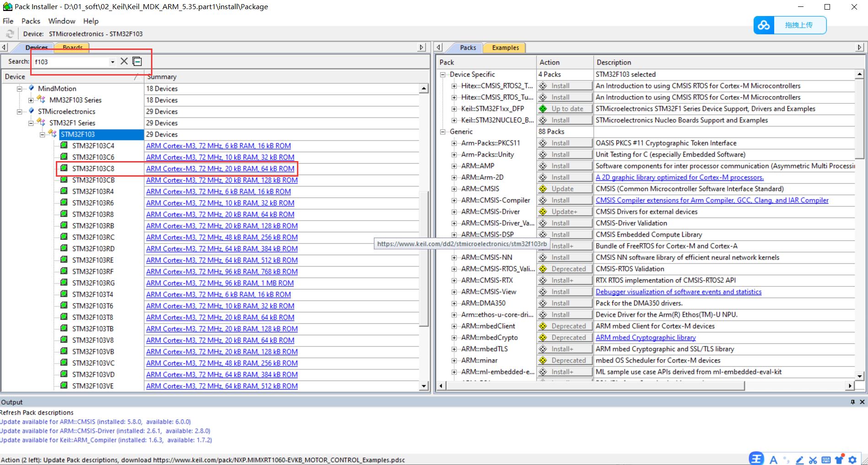Viewport: 868px width, 465px height.
Task: Click the Devices list vertical scrollbar down arrow
Action: tap(424, 386)
